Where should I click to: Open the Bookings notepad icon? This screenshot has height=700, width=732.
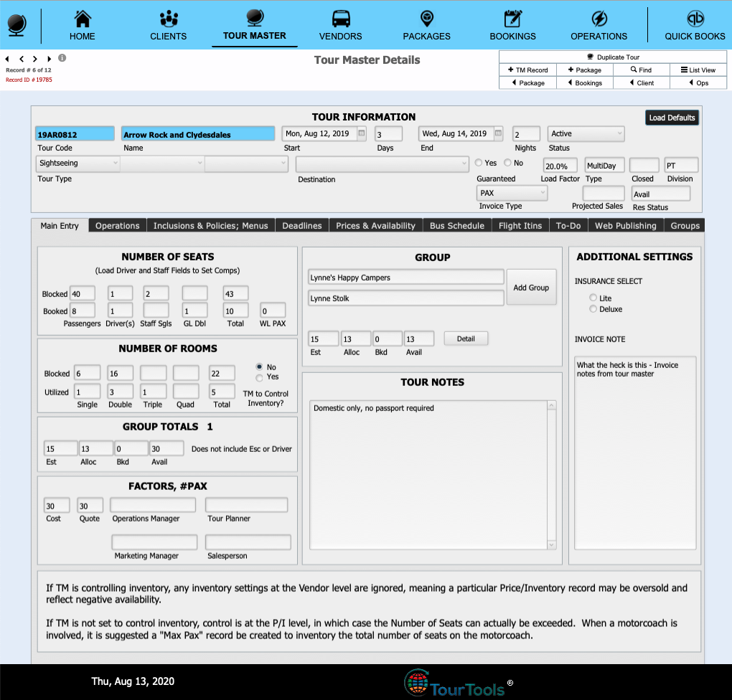tap(512, 19)
